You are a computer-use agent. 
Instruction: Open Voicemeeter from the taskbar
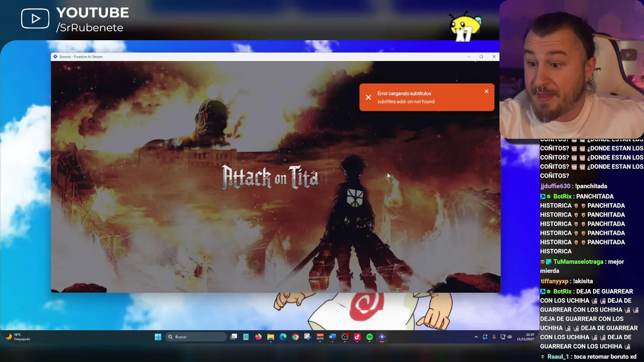[x=320, y=337]
